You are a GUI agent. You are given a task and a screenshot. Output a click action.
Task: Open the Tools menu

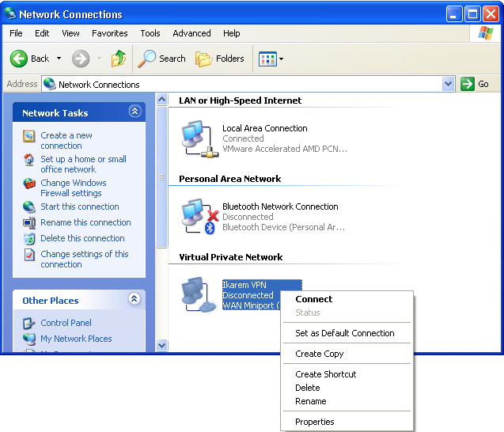[150, 33]
